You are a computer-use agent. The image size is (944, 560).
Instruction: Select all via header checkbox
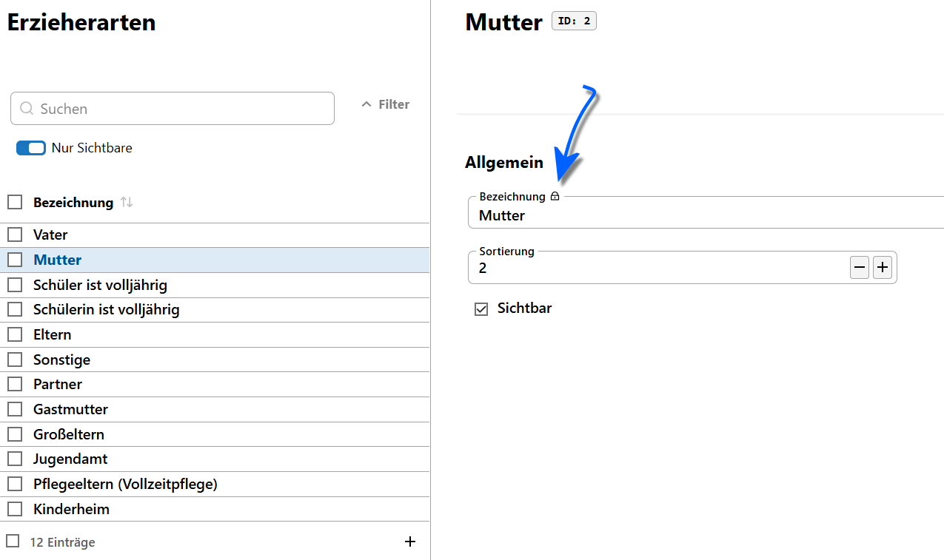click(x=15, y=202)
